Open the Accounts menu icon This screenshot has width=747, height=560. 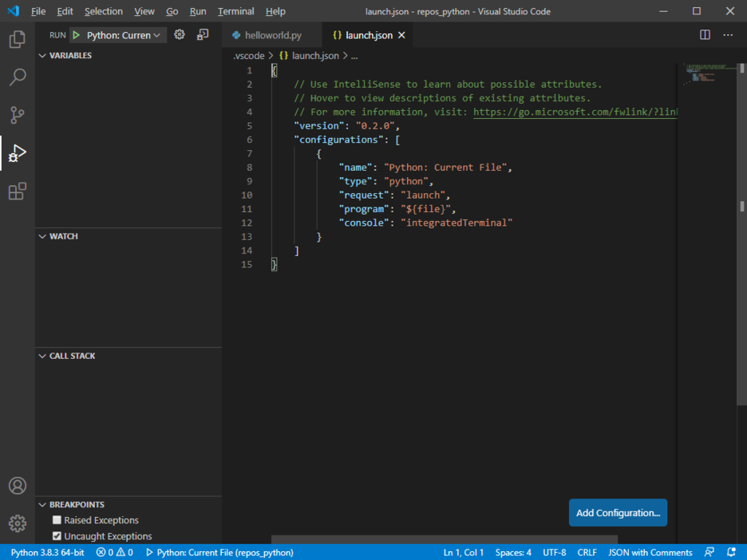pos(17,486)
